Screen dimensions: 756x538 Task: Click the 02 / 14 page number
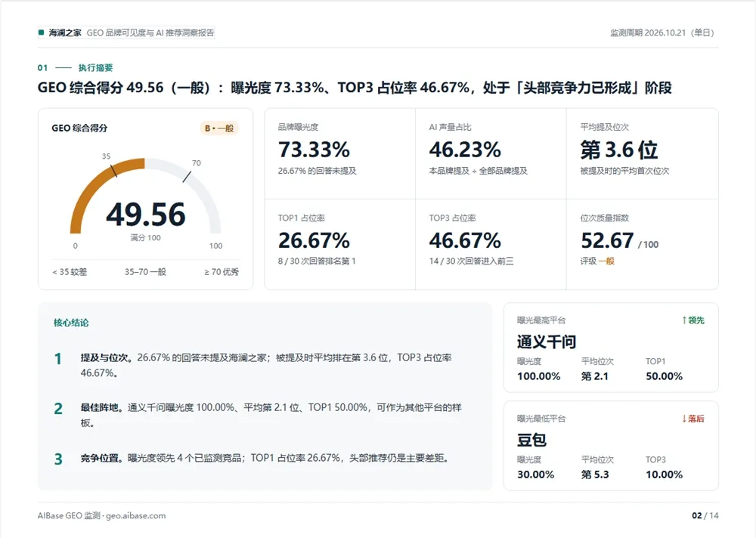tap(705, 516)
